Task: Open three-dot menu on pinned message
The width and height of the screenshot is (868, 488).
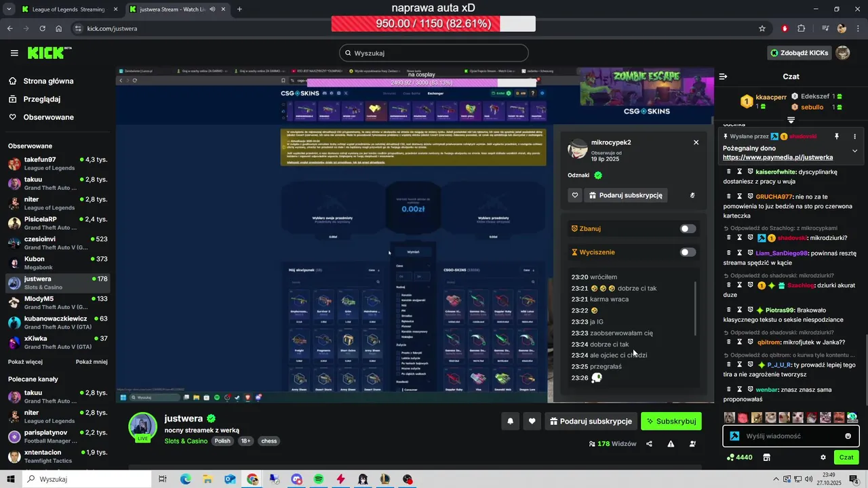Action: 854,136
